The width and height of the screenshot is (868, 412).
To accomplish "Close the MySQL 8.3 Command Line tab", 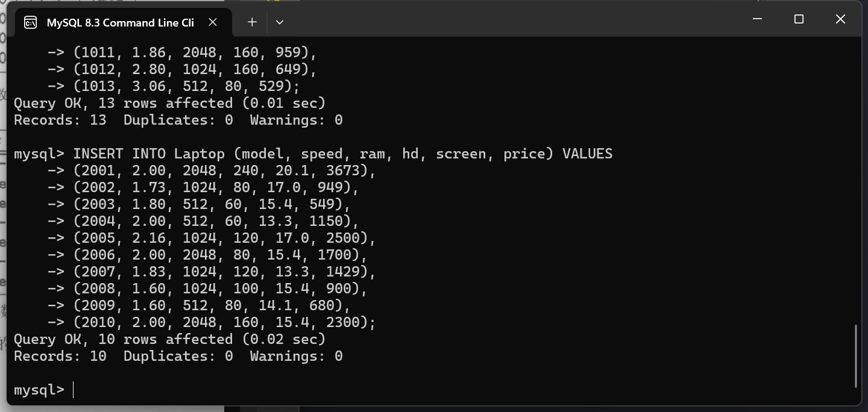I will [213, 22].
